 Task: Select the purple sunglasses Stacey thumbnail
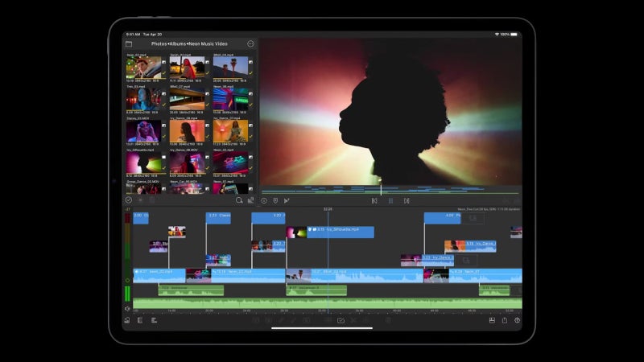click(143, 131)
